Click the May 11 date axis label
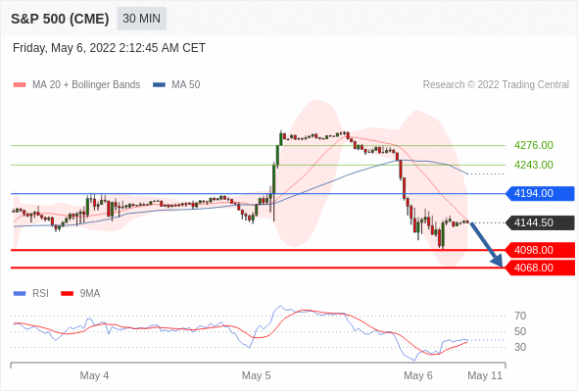 (x=485, y=375)
